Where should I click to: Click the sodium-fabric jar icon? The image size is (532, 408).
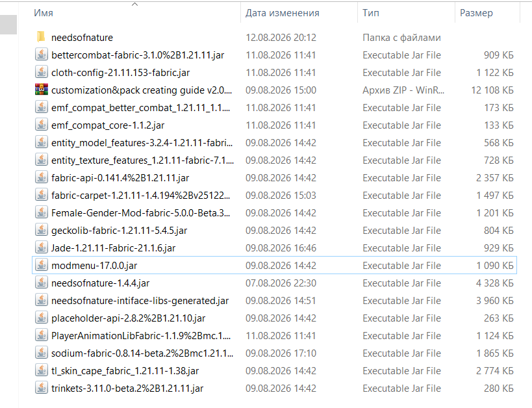[42, 353]
